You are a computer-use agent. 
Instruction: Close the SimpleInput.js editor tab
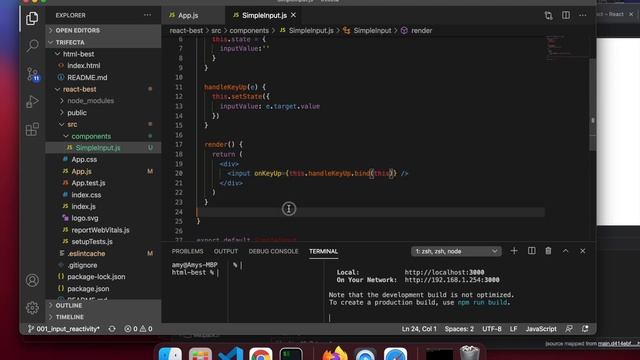(x=293, y=15)
